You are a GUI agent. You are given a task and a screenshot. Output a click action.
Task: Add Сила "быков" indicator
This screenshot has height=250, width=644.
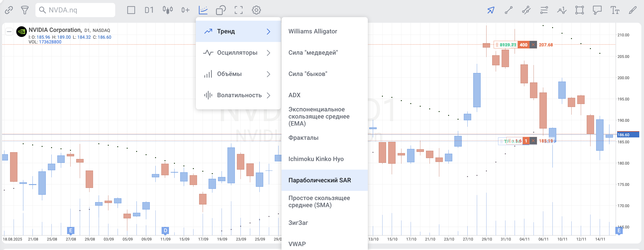coord(324,74)
